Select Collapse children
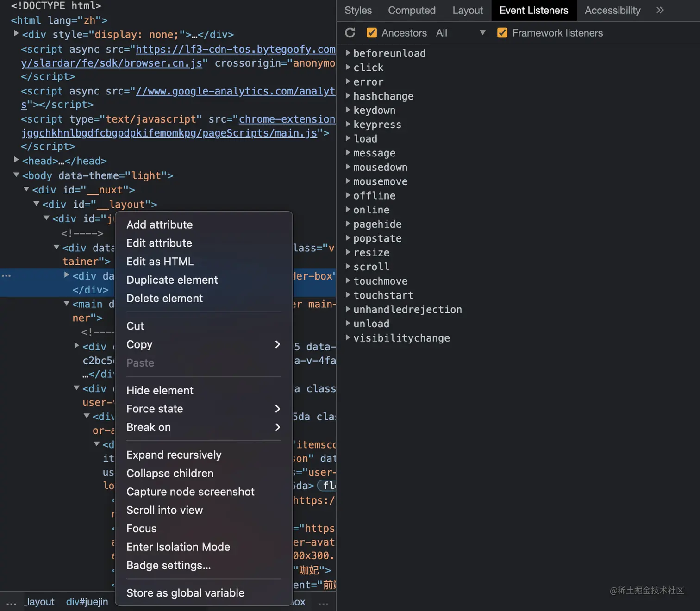This screenshot has width=700, height=611. pos(204,473)
